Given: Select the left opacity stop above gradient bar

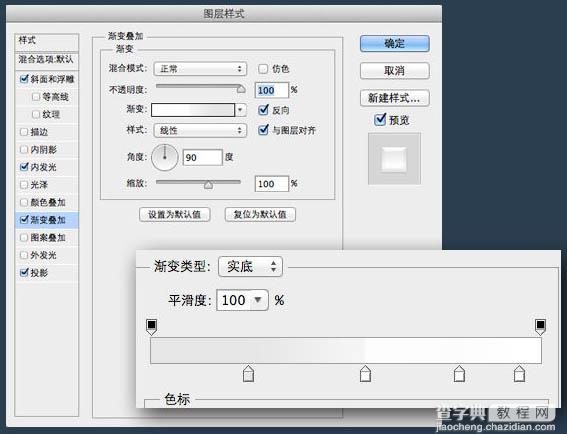Looking at the screenshot, I should (x=152, y=327).
